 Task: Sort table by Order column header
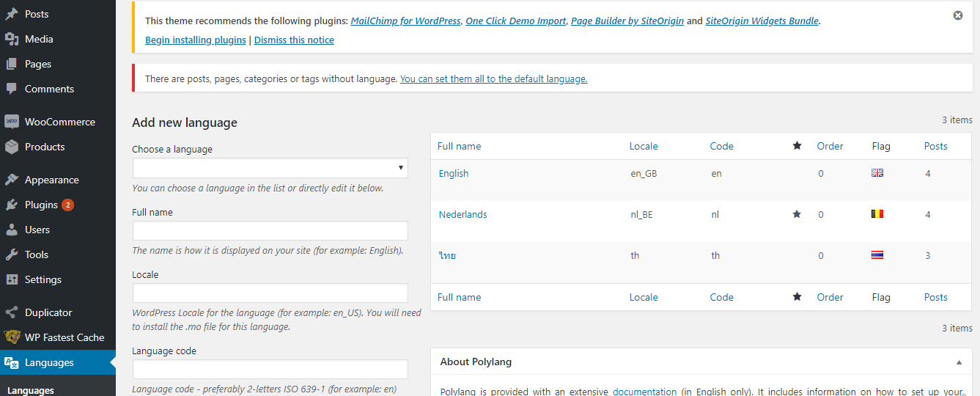830,146
